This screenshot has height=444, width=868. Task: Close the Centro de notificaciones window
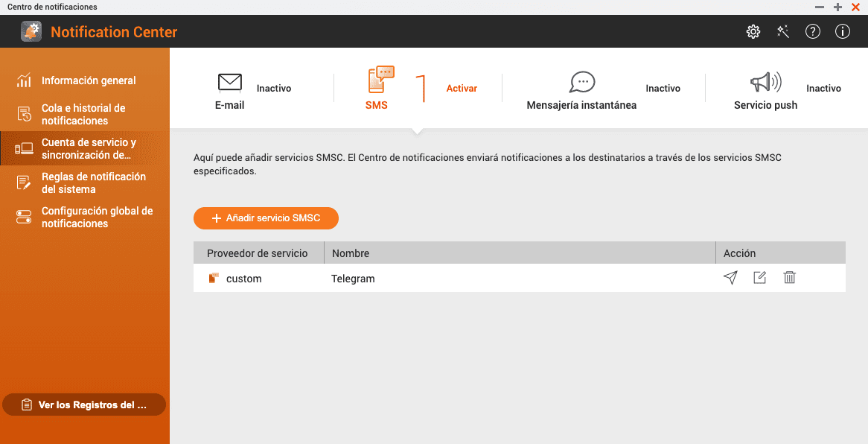point(855,7)
